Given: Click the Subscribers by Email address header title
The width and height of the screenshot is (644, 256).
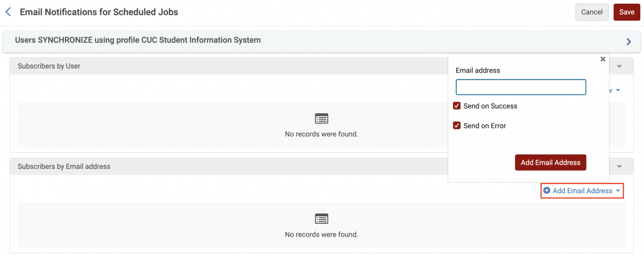Looking at the screenshot, I should (x=64, y=166).
